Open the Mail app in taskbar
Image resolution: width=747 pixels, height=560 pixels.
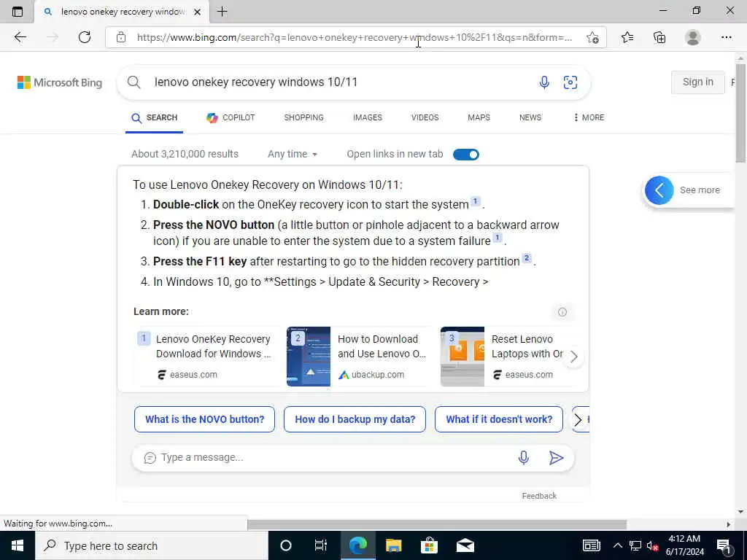[465, 545]
